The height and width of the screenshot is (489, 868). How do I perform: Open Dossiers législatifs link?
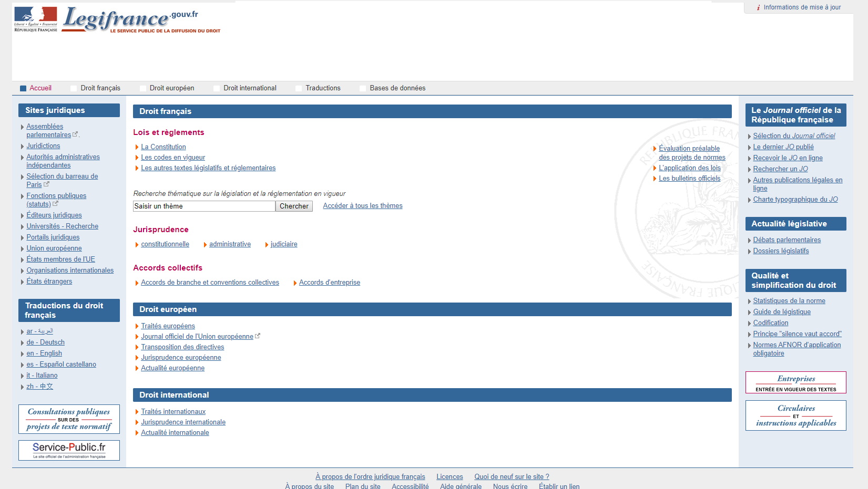pyautogui.click(x=781, y=251)
